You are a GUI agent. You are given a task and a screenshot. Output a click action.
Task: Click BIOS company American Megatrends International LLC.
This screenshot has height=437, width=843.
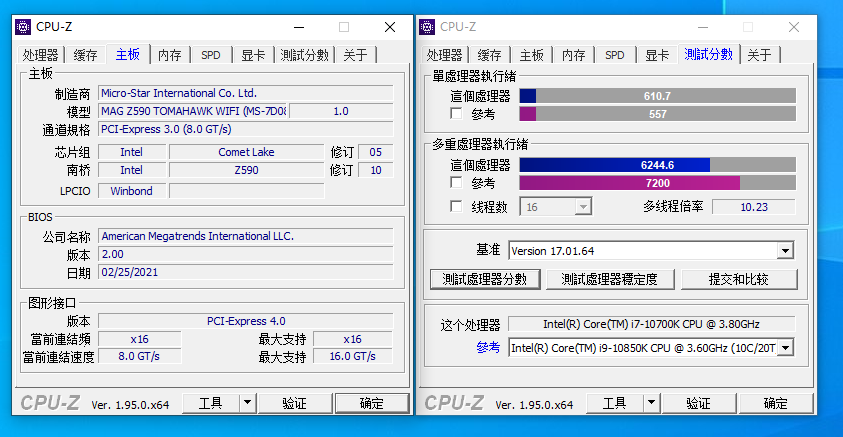pyautogui.click(x=246, y=236)
